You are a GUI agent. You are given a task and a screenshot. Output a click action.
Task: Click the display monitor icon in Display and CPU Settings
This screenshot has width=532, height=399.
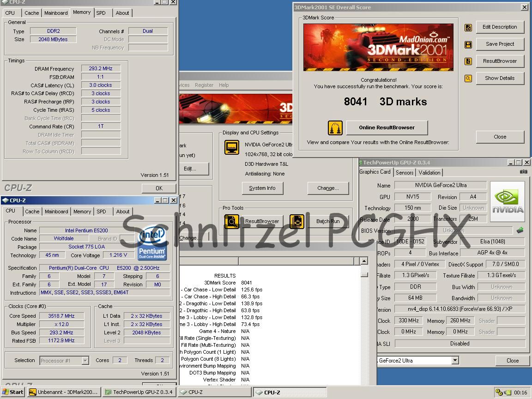click(232, 148)
